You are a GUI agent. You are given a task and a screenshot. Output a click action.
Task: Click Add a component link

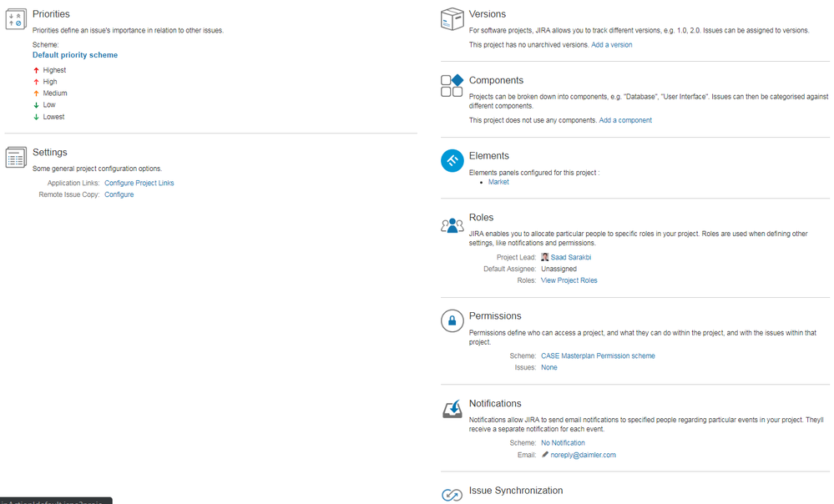pyautogui.click(x=625, y=120)
